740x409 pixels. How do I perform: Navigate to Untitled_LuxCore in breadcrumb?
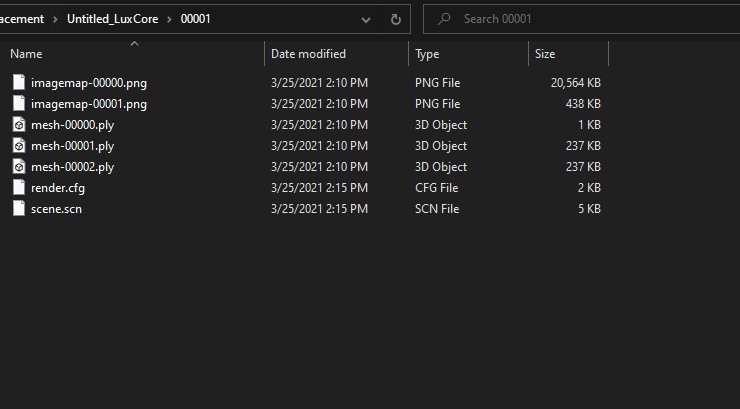pyautogui.click(x=112, y=19)
